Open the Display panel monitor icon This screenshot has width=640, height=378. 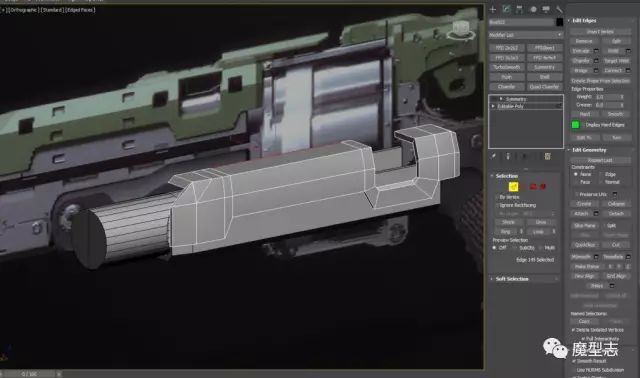(546, 9)
